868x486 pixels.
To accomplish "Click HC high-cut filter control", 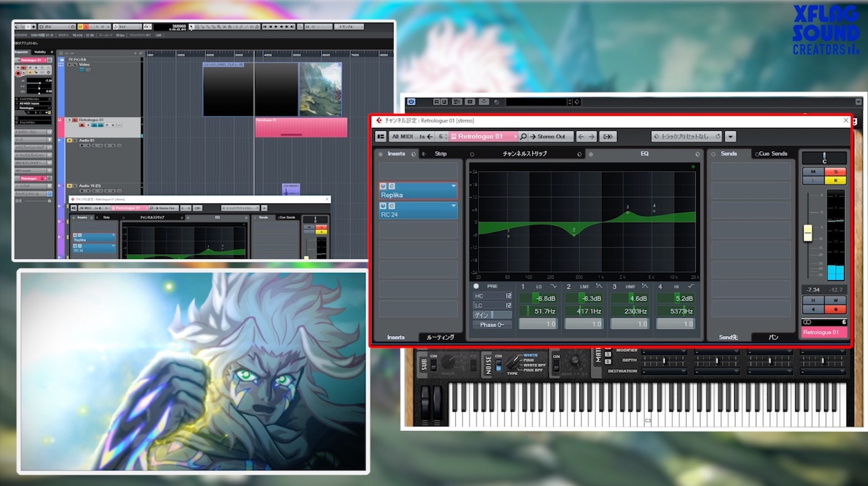I will 492,296.
